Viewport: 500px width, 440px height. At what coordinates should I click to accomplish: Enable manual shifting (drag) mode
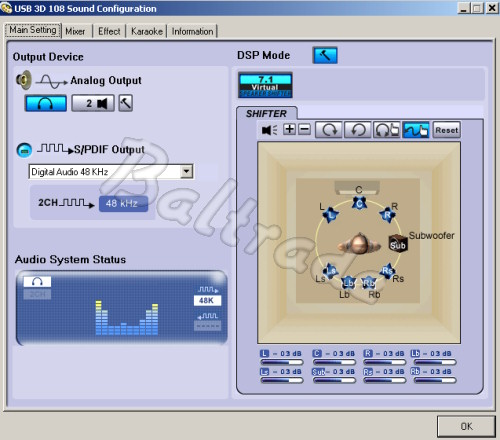coord(416,130)
